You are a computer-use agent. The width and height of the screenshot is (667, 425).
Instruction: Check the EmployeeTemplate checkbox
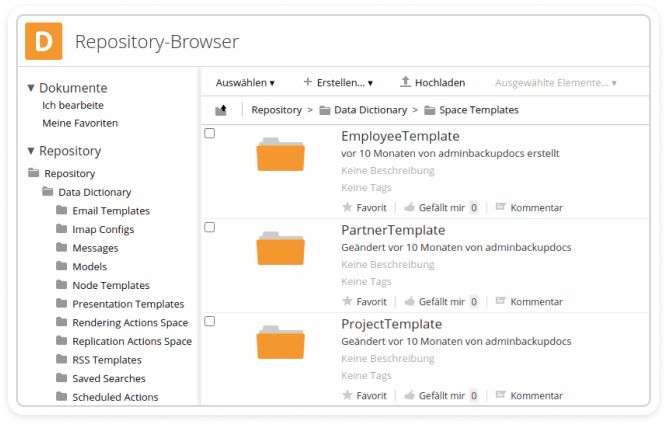[x=210, y=133]
